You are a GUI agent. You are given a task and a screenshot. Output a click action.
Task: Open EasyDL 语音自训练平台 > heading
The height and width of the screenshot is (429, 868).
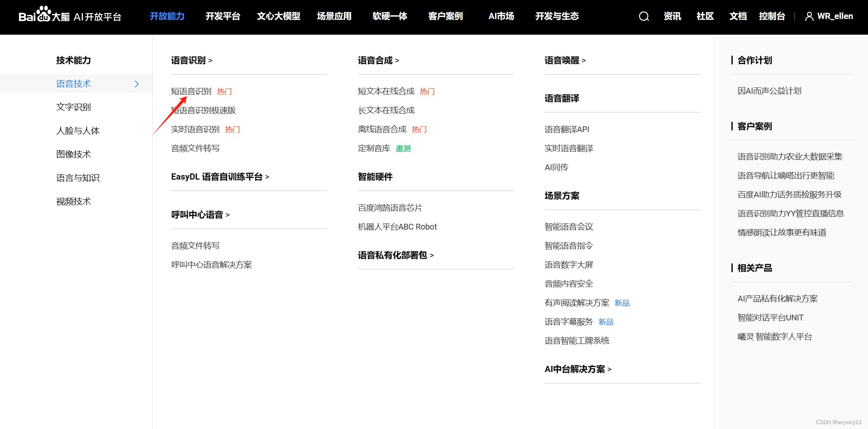click(x=220, y=177)
